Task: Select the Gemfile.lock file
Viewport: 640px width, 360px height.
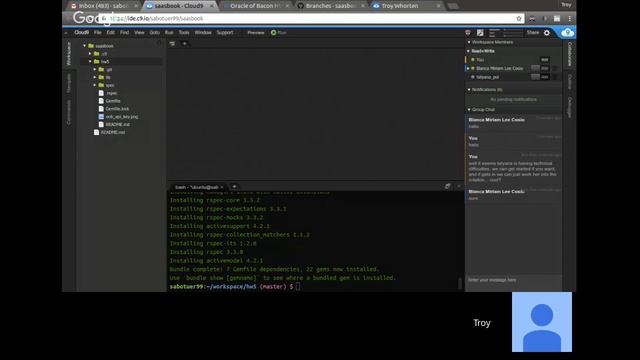Action: click(x=117, y=109)
